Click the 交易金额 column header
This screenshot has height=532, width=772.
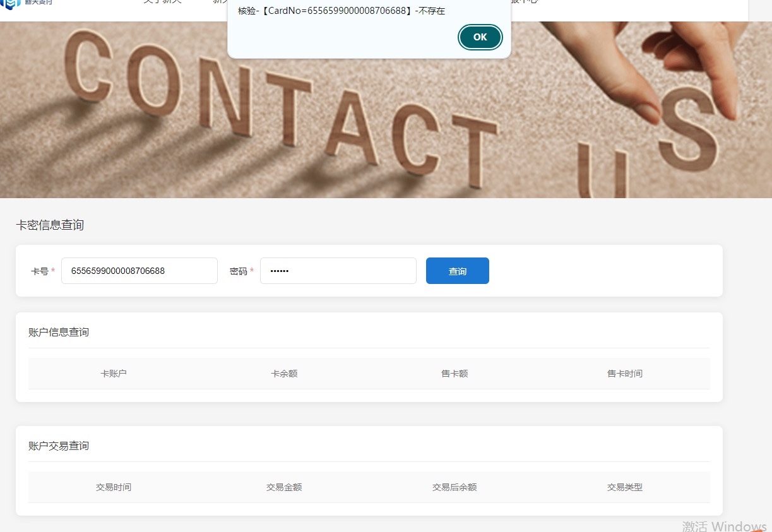click(284, 487)
